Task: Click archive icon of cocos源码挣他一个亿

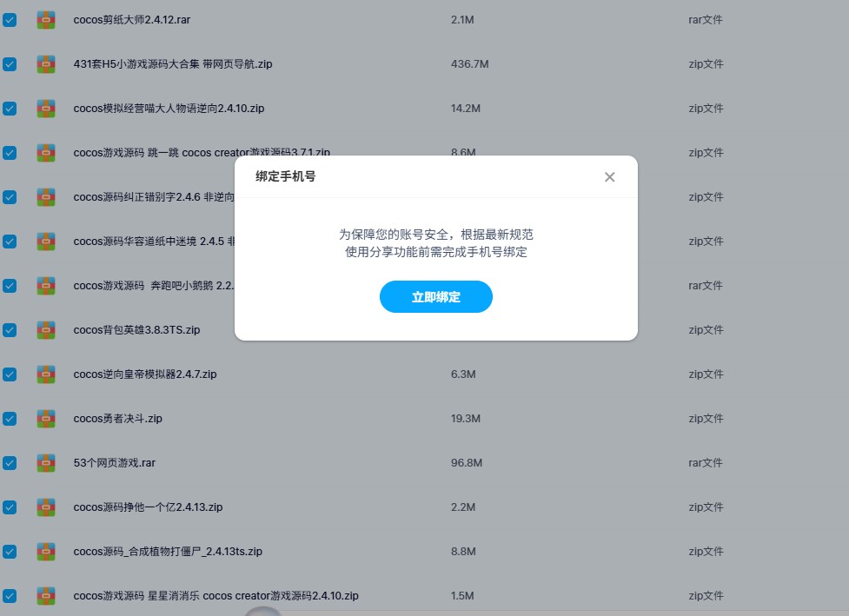Action: pos(46,507)
